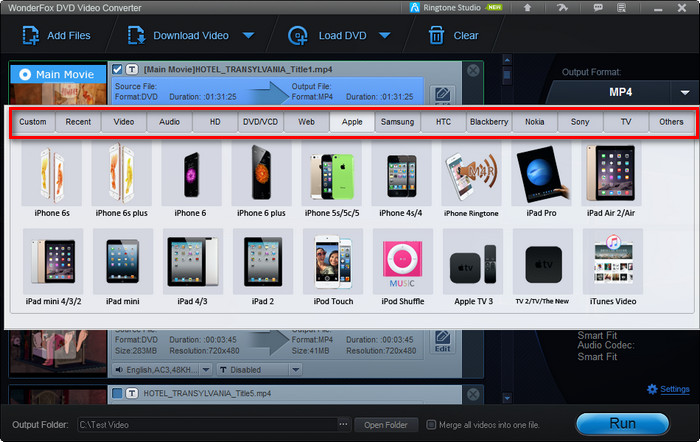Pick the iPhone Ringtone format icon
The image size is (700, 442).
pyautogui.click(x=471, y=179)
